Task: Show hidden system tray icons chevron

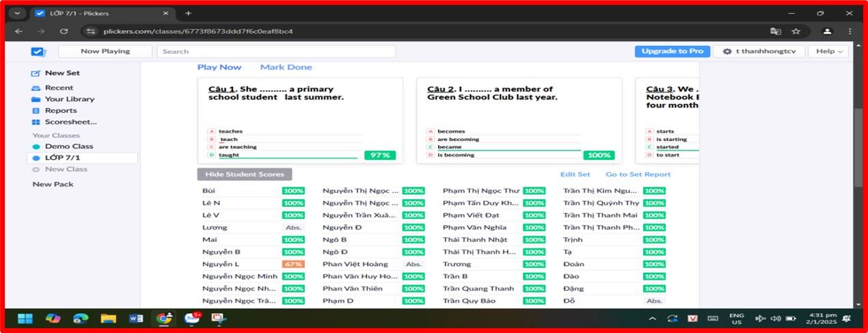Action: click(652, 319)
